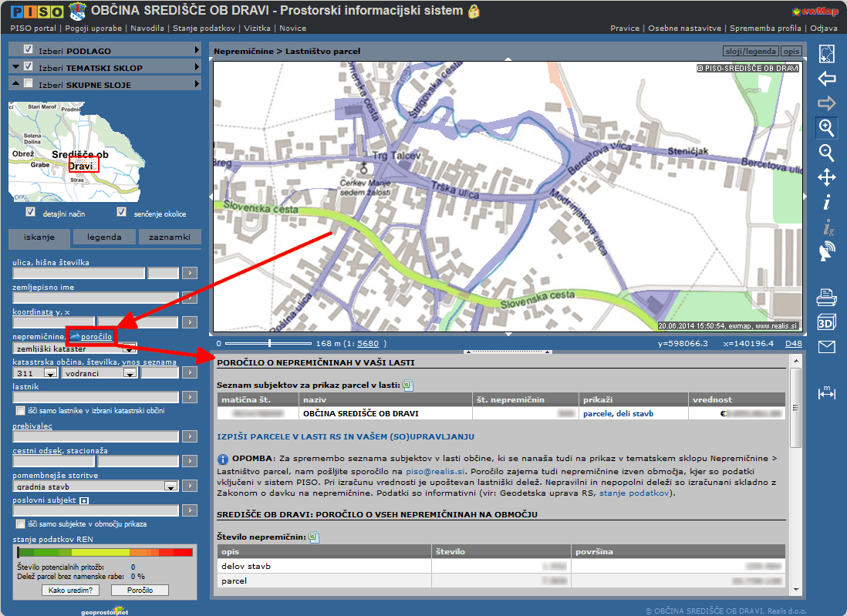Select the zoom out magnifier tool
Screen dimensions: 847x616
click(x=826, y=152)
